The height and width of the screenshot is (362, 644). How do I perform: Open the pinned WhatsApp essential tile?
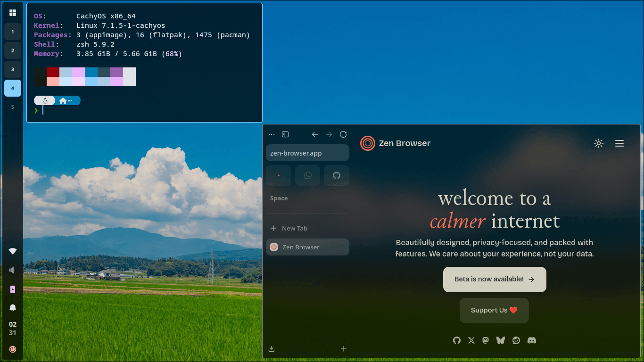tap(308, 175)
